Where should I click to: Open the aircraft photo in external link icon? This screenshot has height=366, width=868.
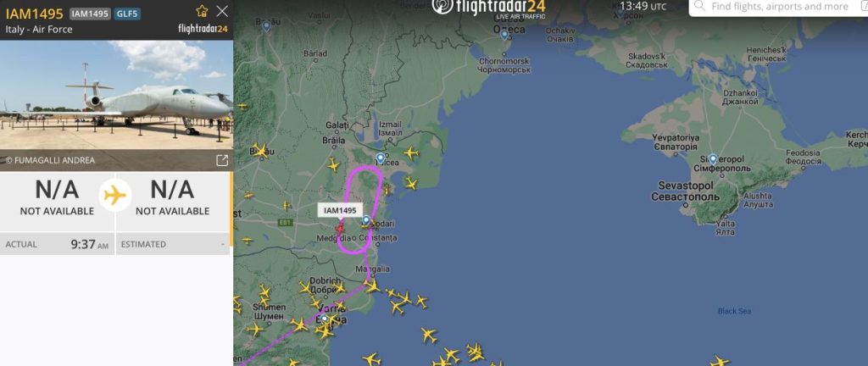point(221,160)
